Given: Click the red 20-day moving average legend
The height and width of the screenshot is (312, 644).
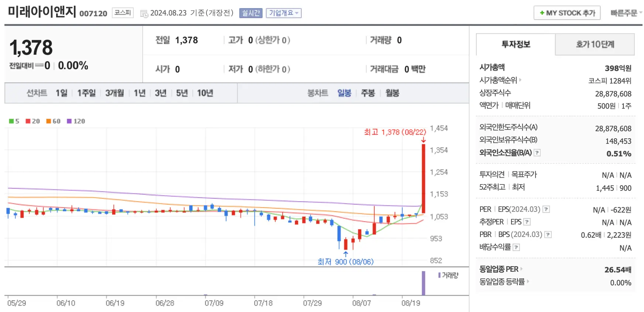Looking at the screenshot, I should (x=33, y=121).
